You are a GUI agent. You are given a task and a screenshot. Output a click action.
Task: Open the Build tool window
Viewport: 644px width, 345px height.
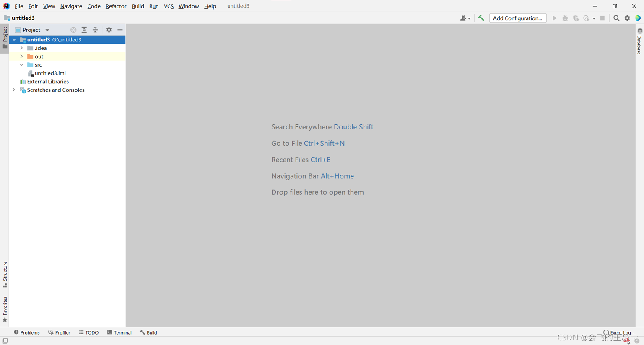coord(148,332)
